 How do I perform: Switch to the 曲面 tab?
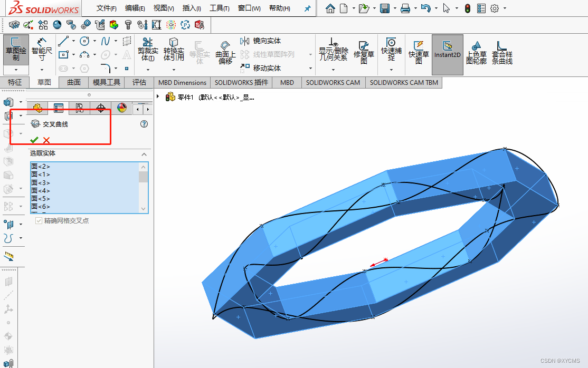pos(74,82)
